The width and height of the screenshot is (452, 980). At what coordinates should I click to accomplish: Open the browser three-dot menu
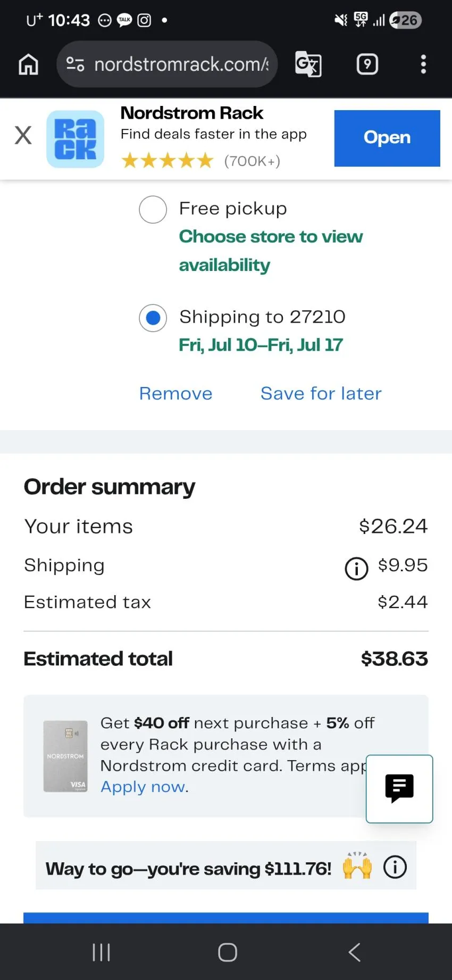tap(423, 64)
